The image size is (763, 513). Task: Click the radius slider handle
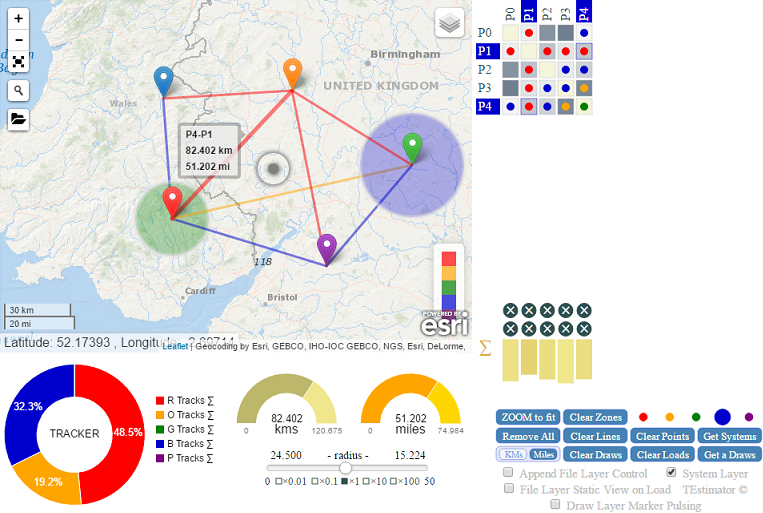346,468
